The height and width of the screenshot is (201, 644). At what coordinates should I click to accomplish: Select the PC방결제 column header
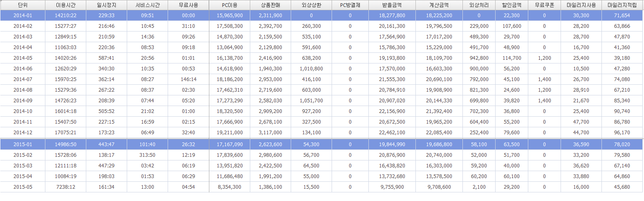[350, 5]
